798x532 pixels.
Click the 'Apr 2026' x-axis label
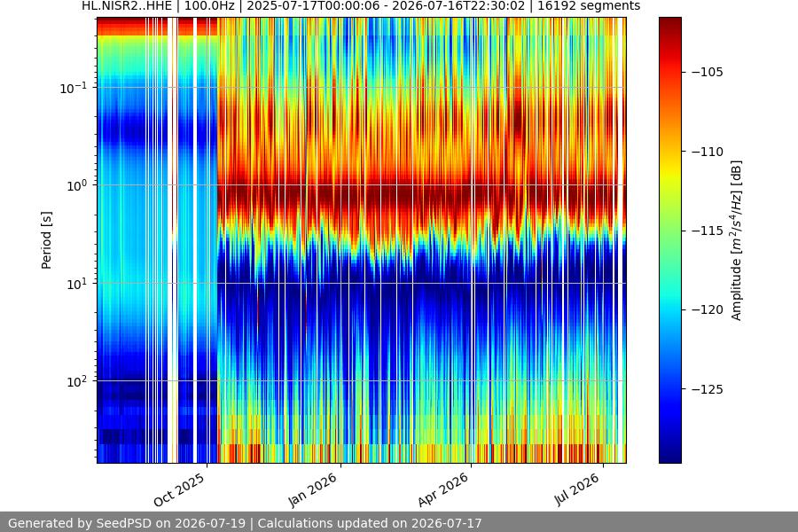pyautogui.click(x=442, y=489)
